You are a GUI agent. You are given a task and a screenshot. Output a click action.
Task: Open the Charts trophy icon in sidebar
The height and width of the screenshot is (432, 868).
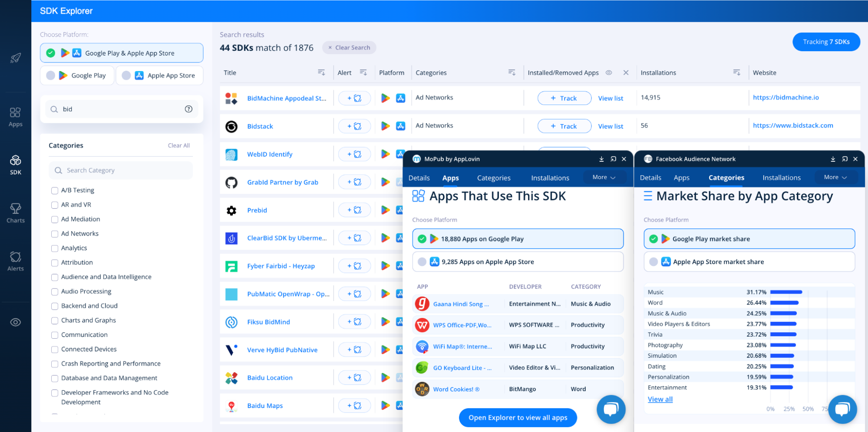coord(16,213)
